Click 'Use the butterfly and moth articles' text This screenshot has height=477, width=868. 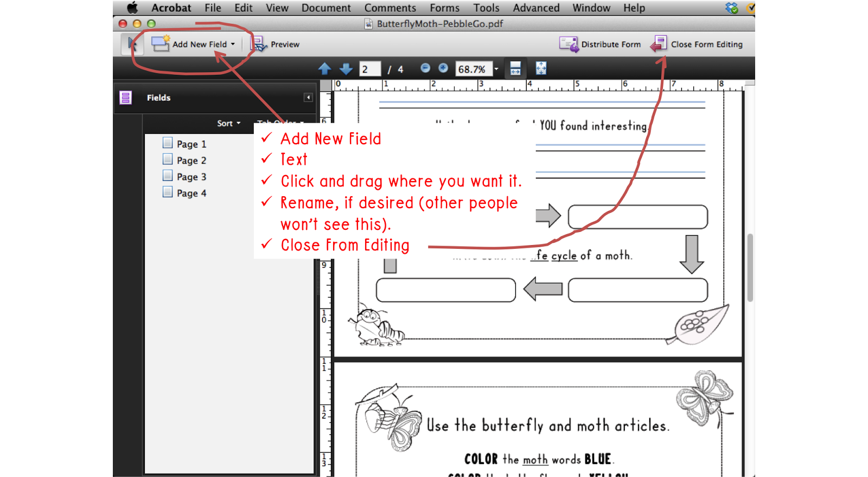click(x=548, y=426)
